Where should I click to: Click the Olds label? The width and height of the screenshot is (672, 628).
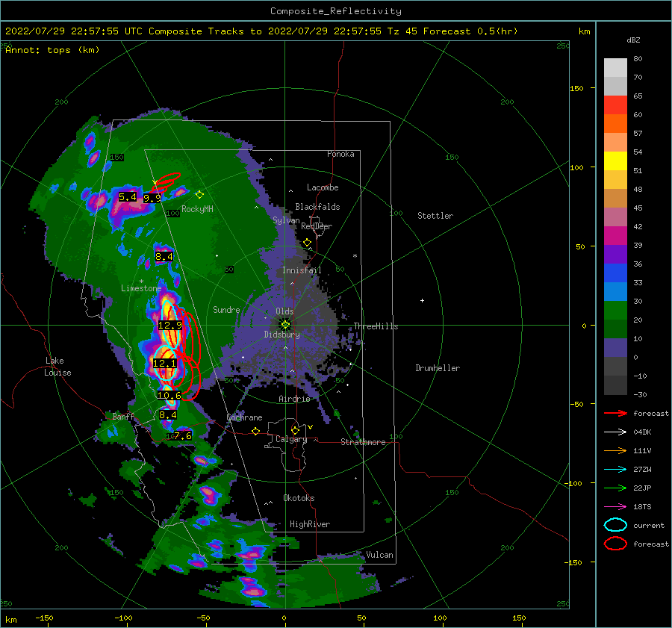(x=284, y=311)
